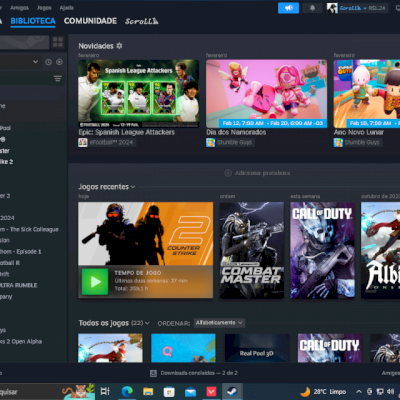Open the Ajuda menu
The height and width of the screenshot is (400, 400).
pos(66,8)
